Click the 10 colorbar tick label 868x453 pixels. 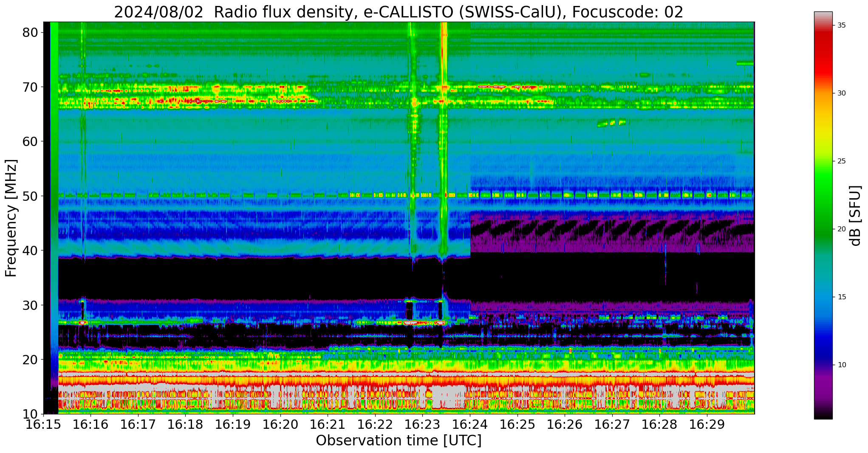[842, 365]
